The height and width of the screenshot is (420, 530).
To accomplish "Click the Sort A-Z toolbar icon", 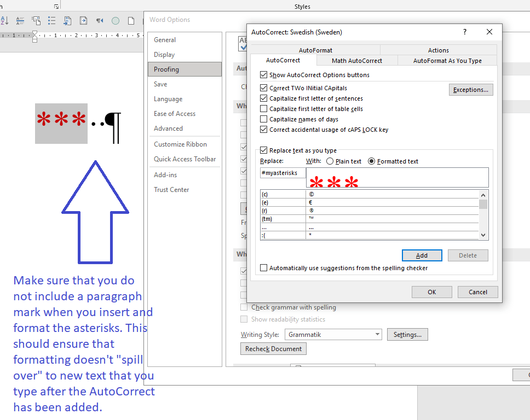I will pyautogui.click(x=5, y=21).
